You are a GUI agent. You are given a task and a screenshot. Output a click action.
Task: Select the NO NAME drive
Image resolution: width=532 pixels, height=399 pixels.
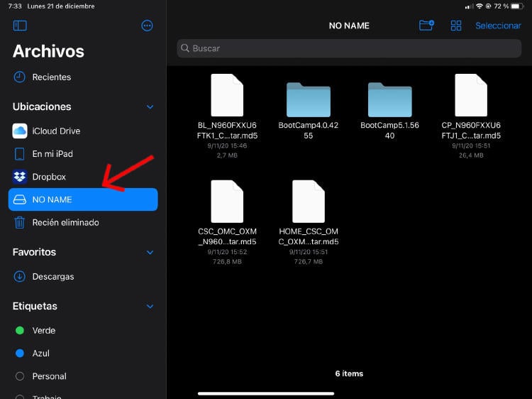click(82, 199)
